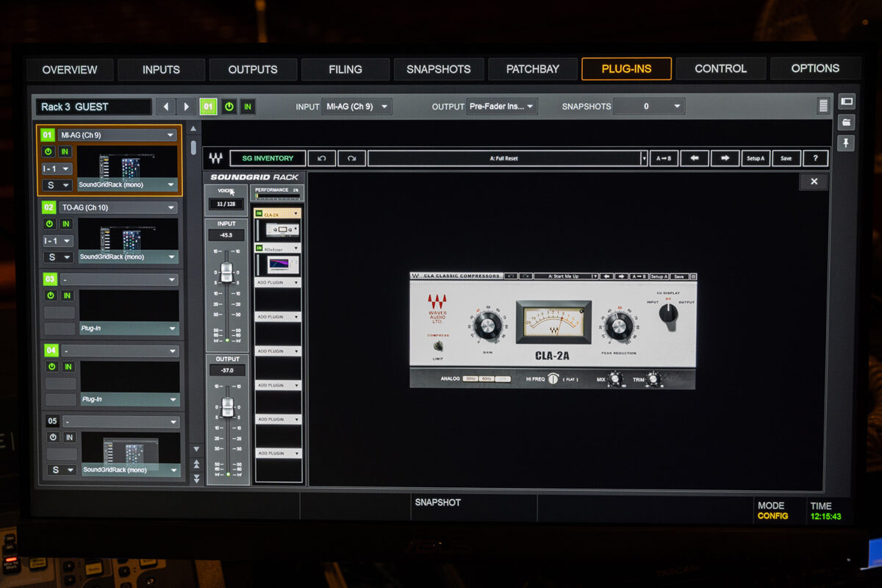Image resolution: width=882 pixels, height=588 pixels.
Task: Open the folder icon on right sidebar
Action: [x=846, y=122]
